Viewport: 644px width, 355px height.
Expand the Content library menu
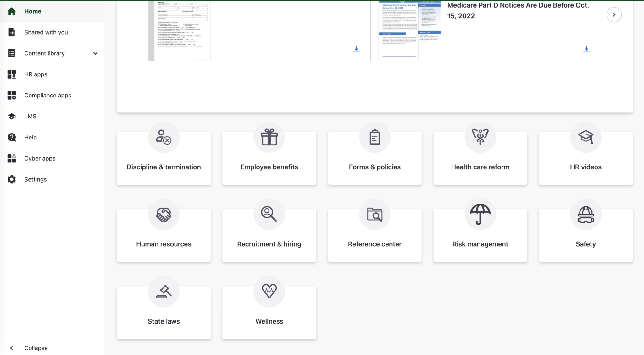point(96,53)
